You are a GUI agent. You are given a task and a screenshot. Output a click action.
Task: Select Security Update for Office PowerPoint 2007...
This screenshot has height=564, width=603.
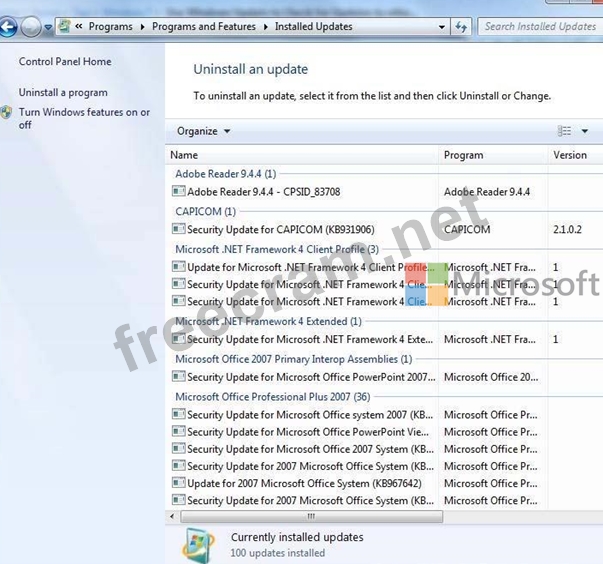coord(311,377)
